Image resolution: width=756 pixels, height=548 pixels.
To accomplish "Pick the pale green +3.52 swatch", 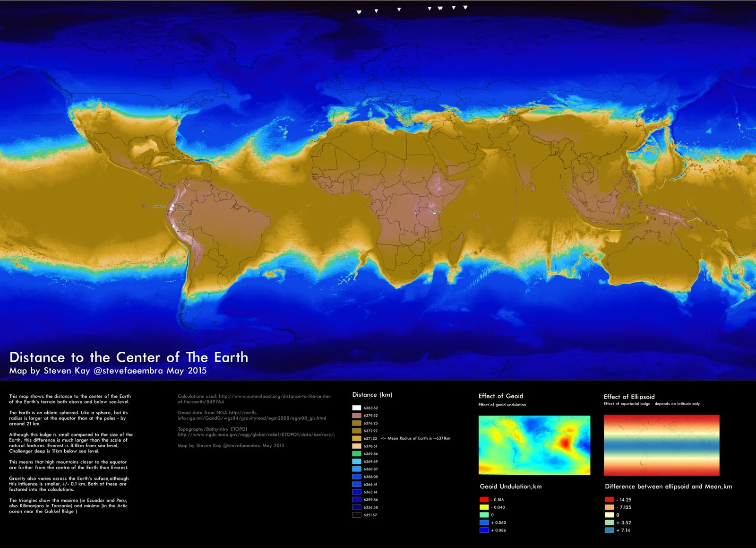I will (x=610, y=522).
